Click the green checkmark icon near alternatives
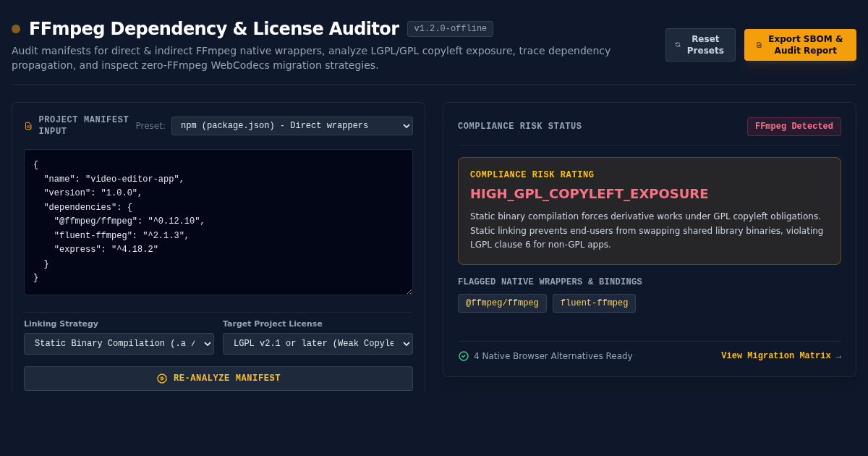The image size is (868, 456). pos(464,356)
